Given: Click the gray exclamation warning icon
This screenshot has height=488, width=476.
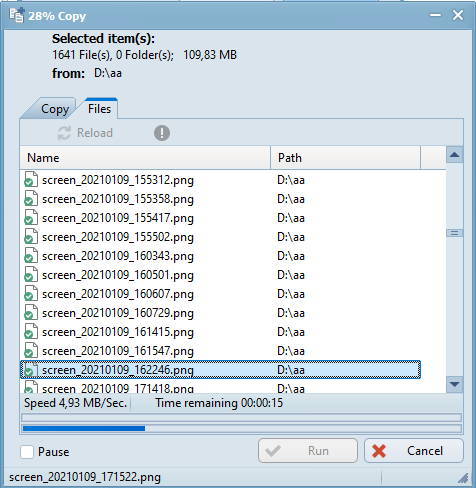Looking at the screenshot, I should click(162, 133).
